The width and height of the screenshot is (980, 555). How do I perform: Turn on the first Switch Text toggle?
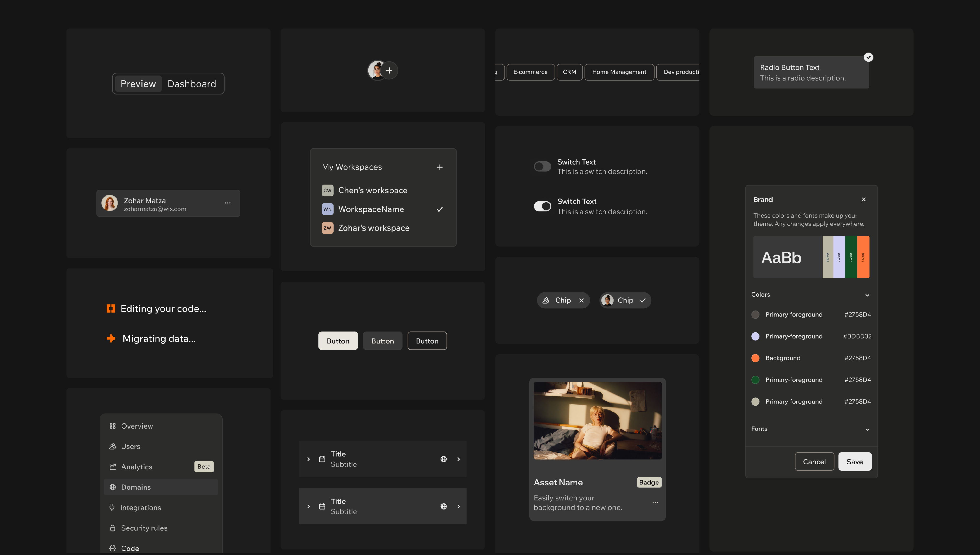(x=542, y=167)
